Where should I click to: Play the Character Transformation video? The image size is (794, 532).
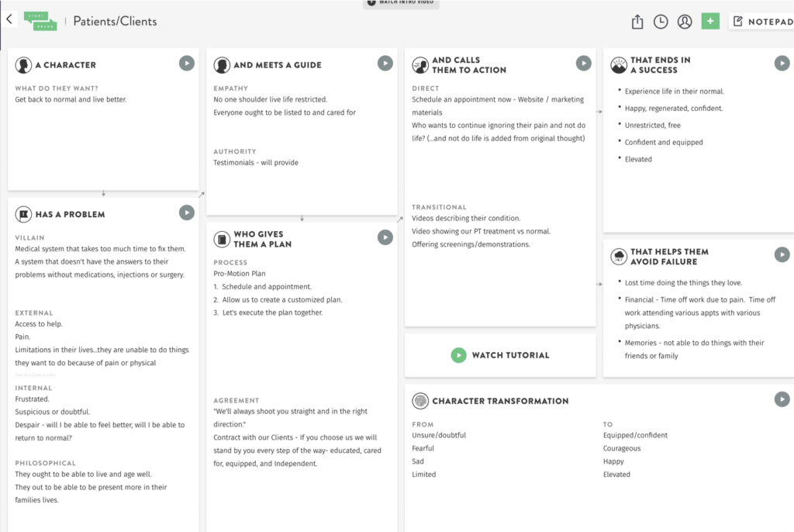782,399
